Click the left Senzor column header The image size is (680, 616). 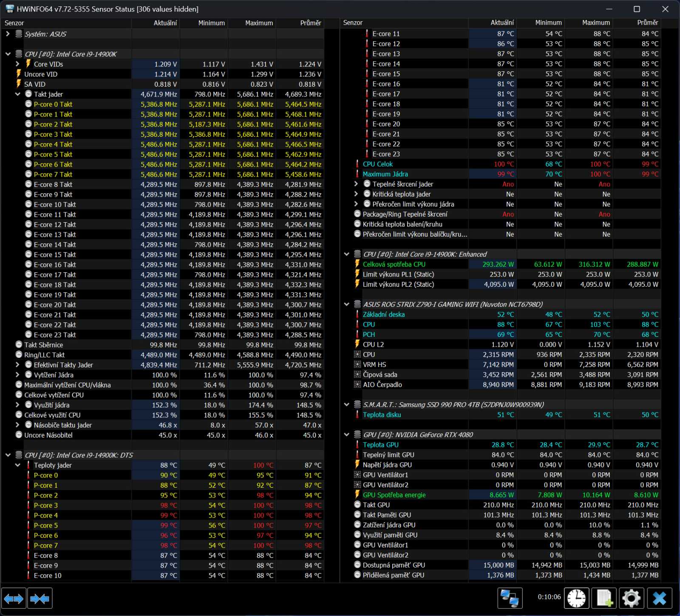point(66,23)
